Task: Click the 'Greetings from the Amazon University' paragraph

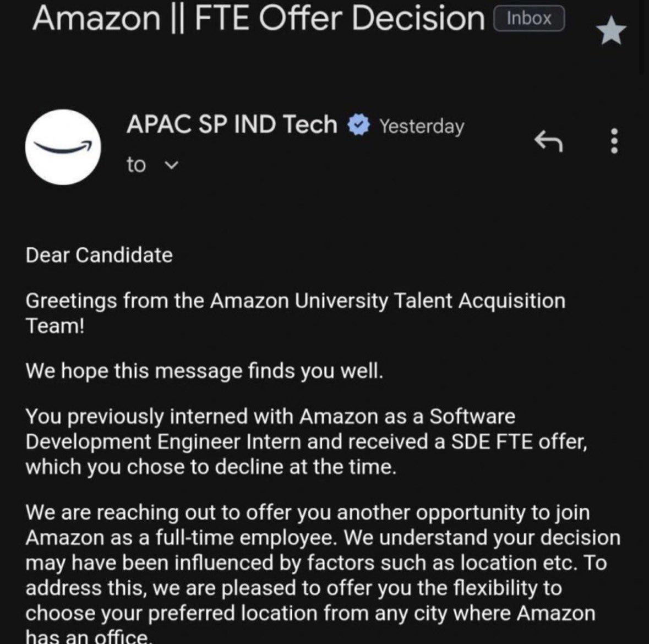Action: coord(295,313)
